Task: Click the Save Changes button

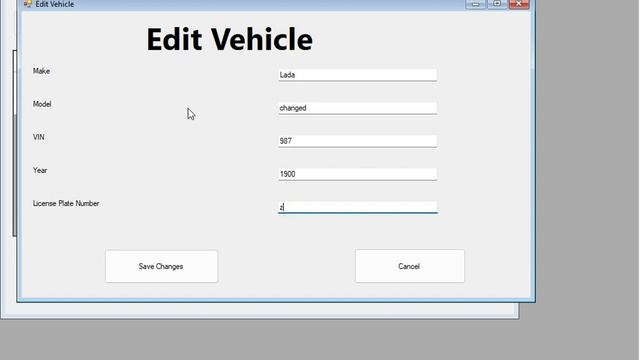Action: tap(161, 266)
